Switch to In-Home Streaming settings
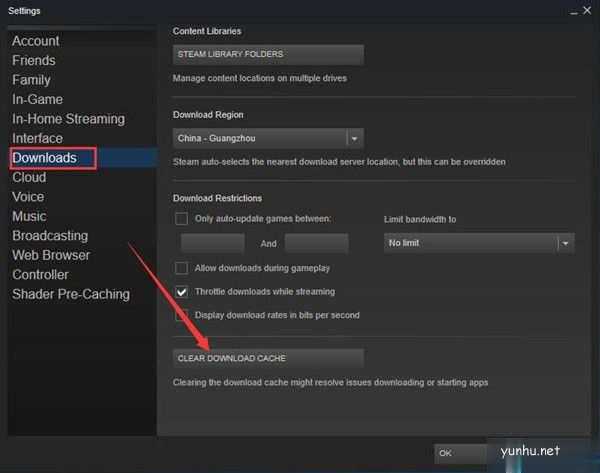 [68, 119]
